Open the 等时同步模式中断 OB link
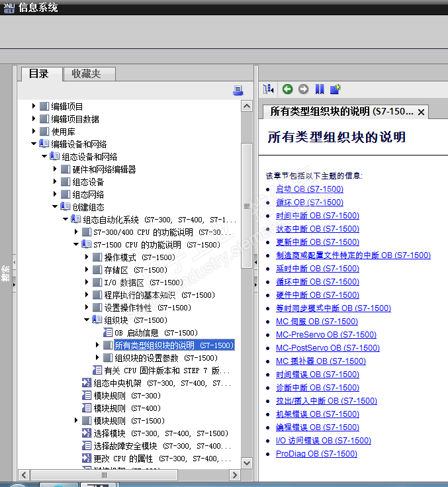Image resolution: width=448 pixels, height=487 pixels. click(334, 308)
